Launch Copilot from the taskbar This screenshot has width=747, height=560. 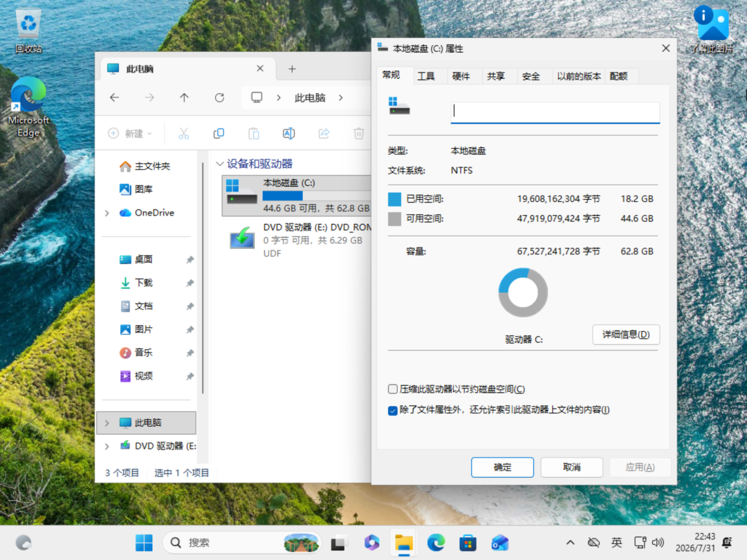(x=371, y=543)
